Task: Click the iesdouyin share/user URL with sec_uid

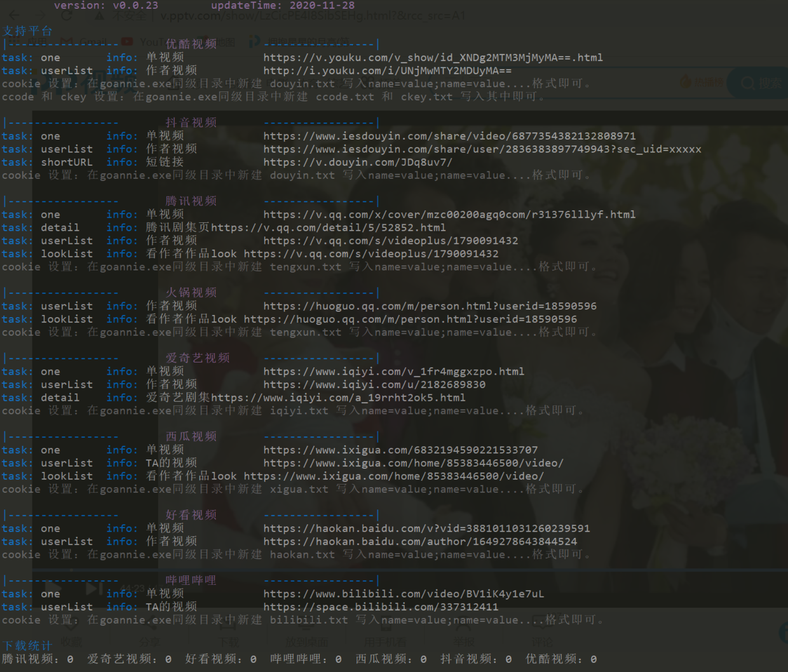Action: [x=482, y=149]
